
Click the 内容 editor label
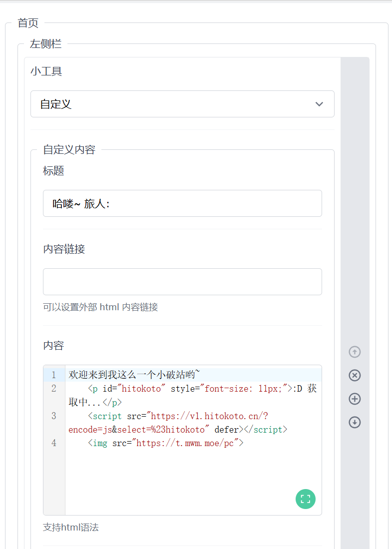click(x=53, y=345)
